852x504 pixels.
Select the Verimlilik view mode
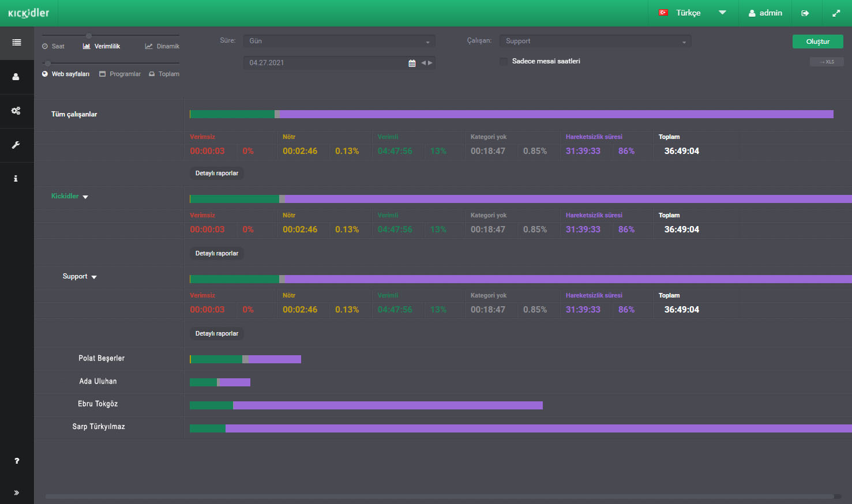click(x=102, y=46)
